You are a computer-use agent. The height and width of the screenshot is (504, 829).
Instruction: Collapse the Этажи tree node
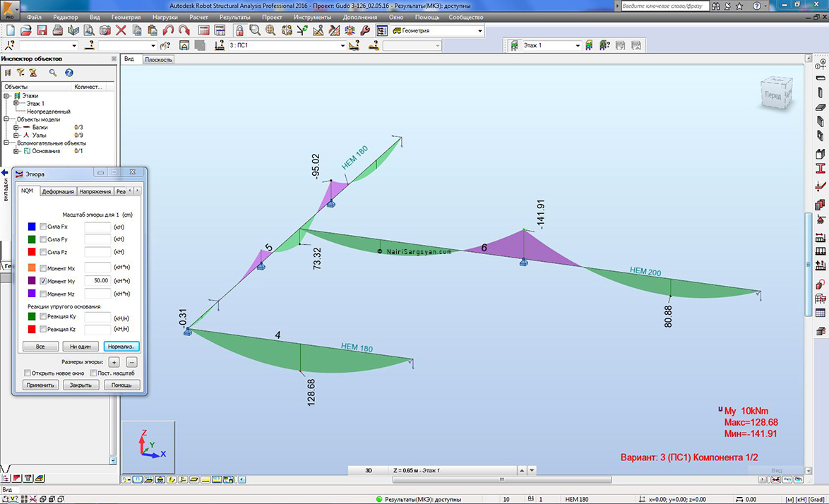[x=6, y=95]
